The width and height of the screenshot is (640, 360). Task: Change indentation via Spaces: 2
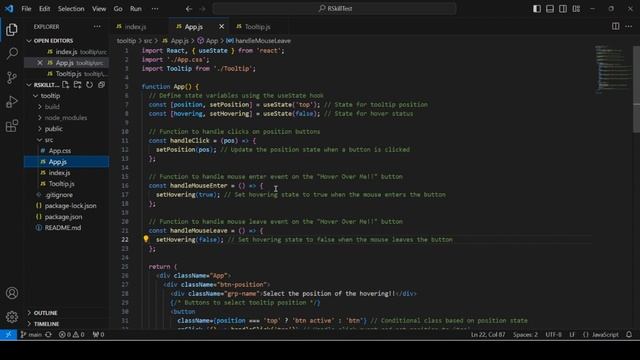pyautogui.click(x=525, y=335)
